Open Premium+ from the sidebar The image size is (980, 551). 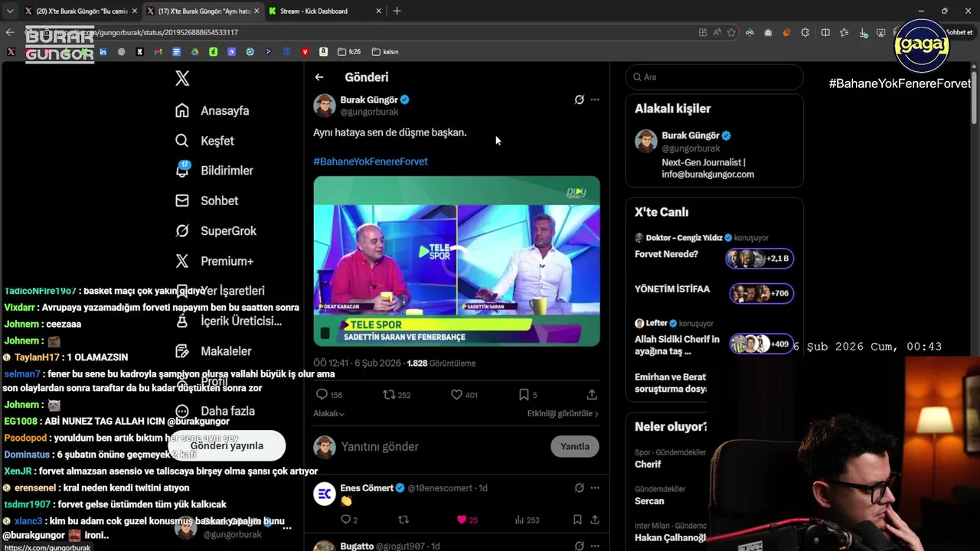click(x=214, y=261)
